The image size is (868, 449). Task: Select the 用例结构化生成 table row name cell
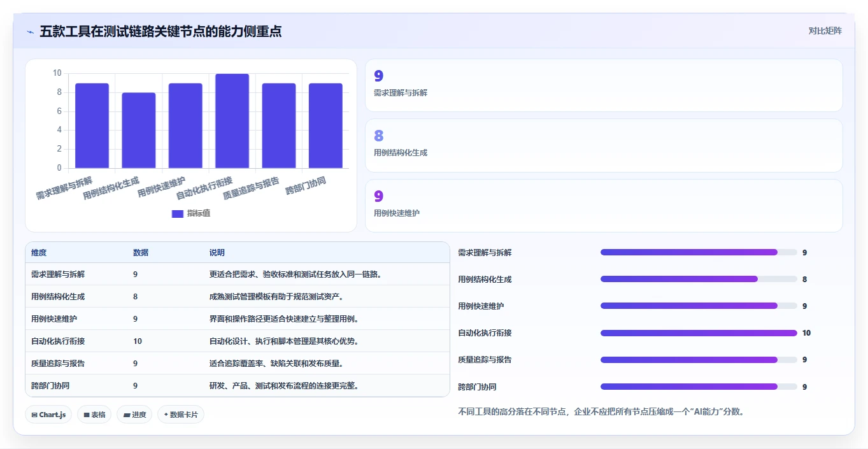pyautogui.click(x=58, y=297)
